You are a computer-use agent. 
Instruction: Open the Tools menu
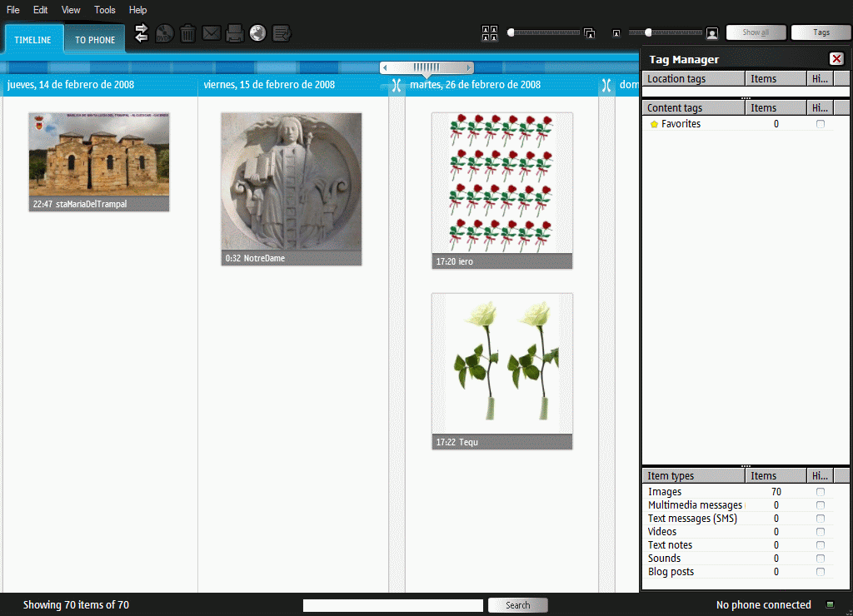point(104,10)
